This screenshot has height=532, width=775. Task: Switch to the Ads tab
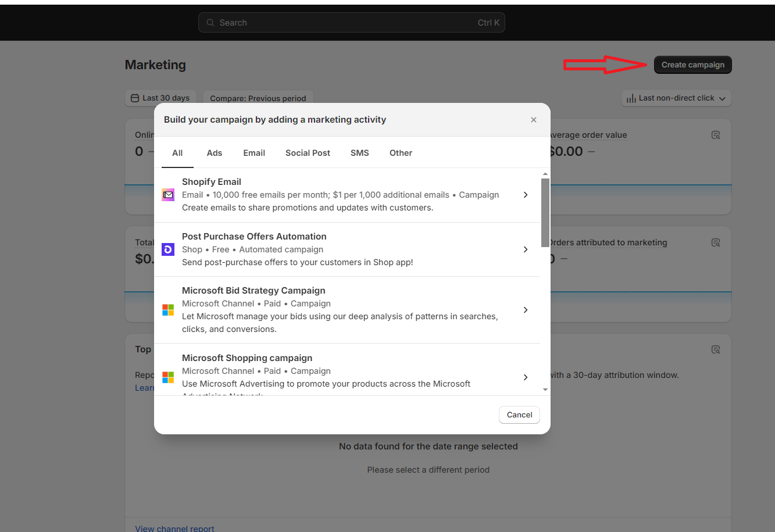click(215, 153)
